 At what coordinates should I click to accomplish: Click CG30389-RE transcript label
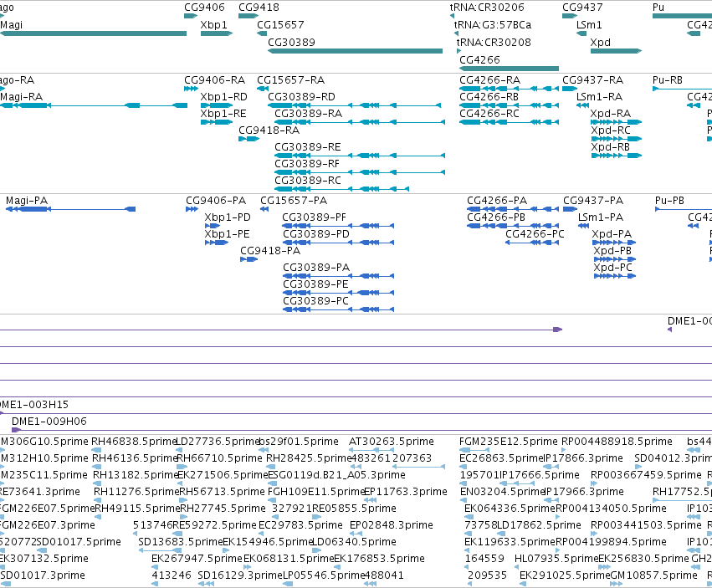coord(308,147)
